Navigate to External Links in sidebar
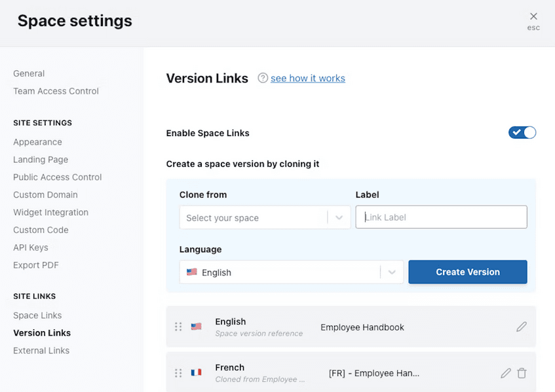 (41, 351)
